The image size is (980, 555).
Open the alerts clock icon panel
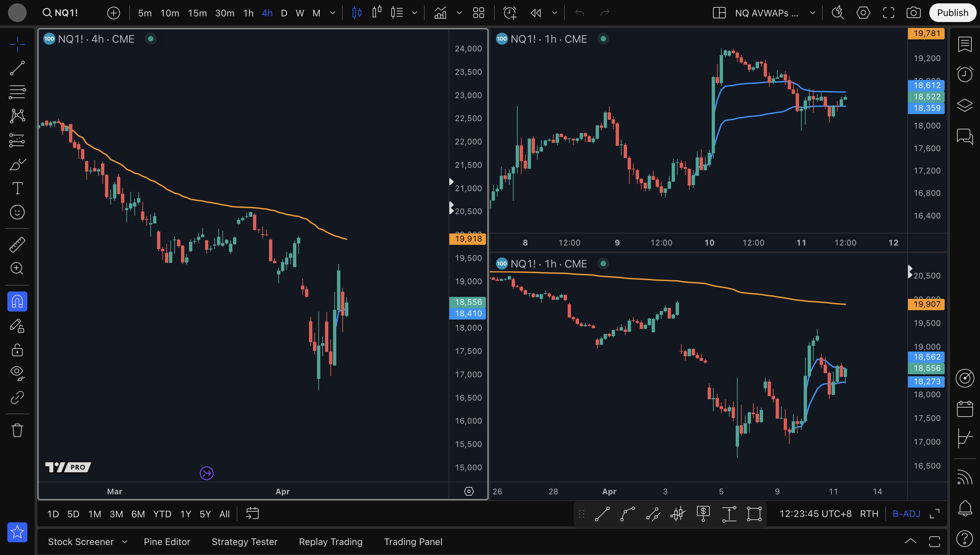click(x=964, y=74)
